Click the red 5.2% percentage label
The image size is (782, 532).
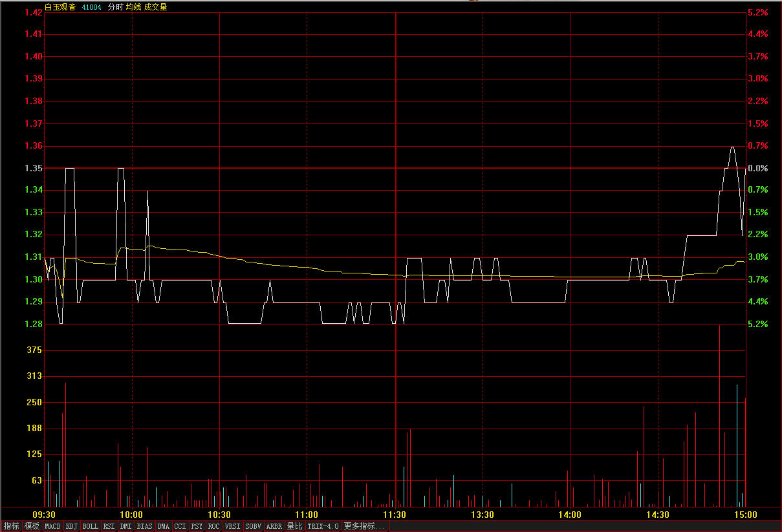point(757,12)
